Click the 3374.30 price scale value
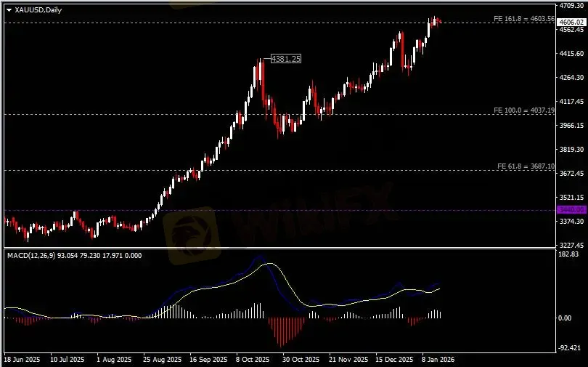 point(571,222)
